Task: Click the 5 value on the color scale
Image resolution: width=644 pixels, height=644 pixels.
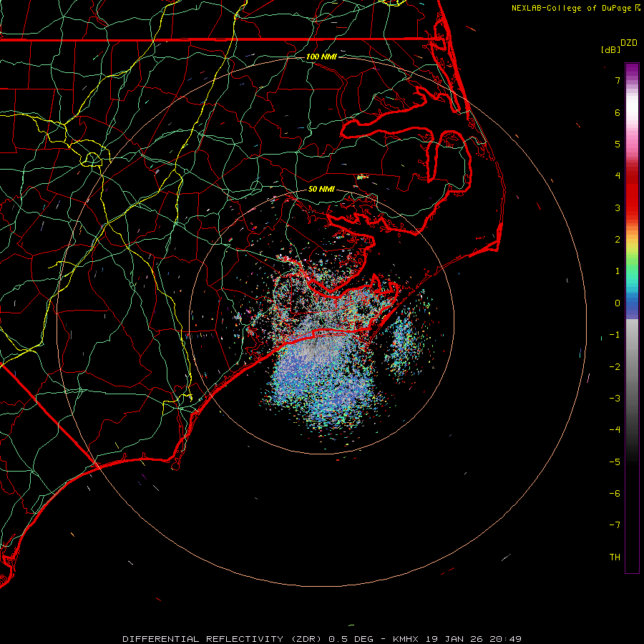Action: pyautogui.click(x=618, y=144)
